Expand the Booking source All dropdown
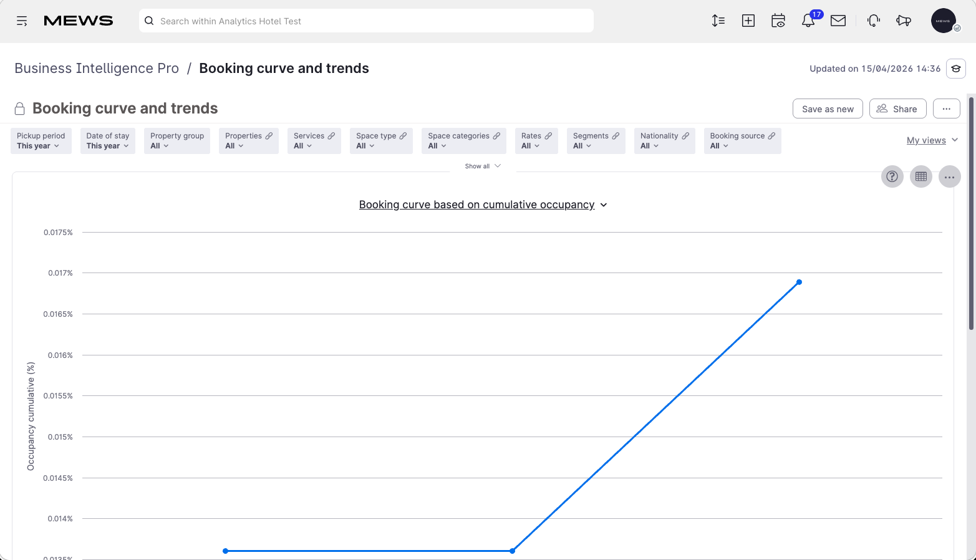The width and height of the screenshot is (976, 560). coord(719,146)
